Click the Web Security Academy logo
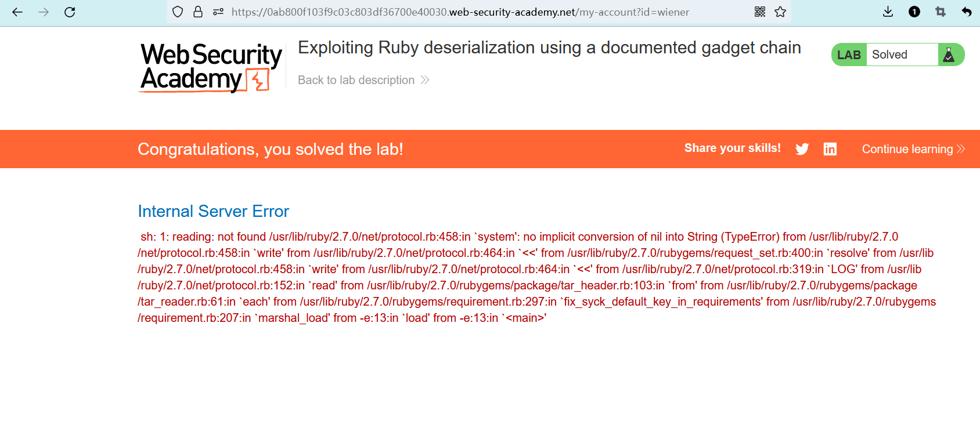This screenshot has width=980, height=428. [211, 67]
